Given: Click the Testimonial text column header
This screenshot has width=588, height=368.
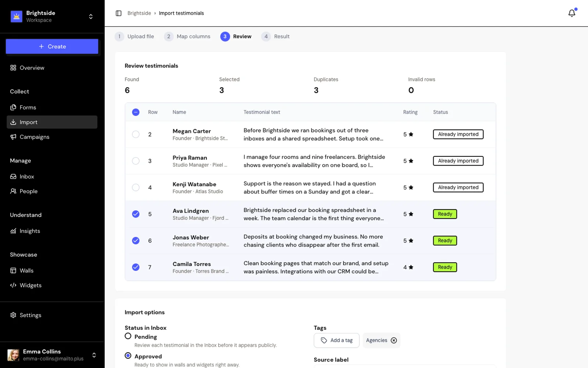Looking at the screenshot, I should point(262,112).
